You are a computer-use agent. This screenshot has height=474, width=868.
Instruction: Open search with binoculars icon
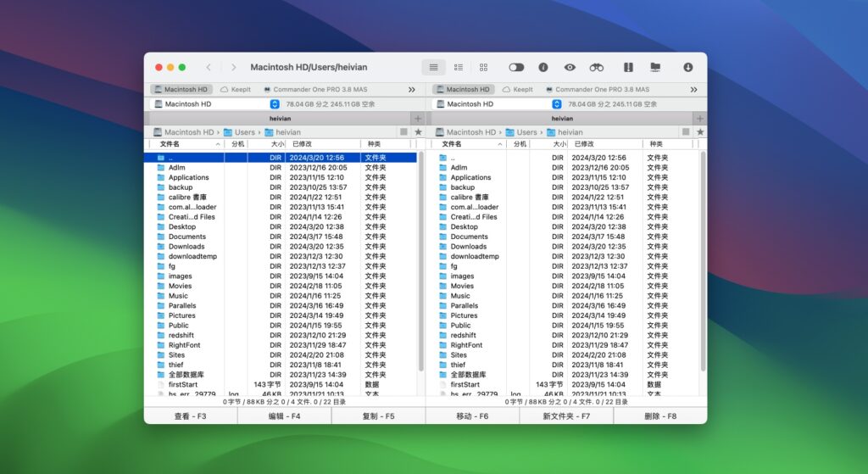point(596,67)
